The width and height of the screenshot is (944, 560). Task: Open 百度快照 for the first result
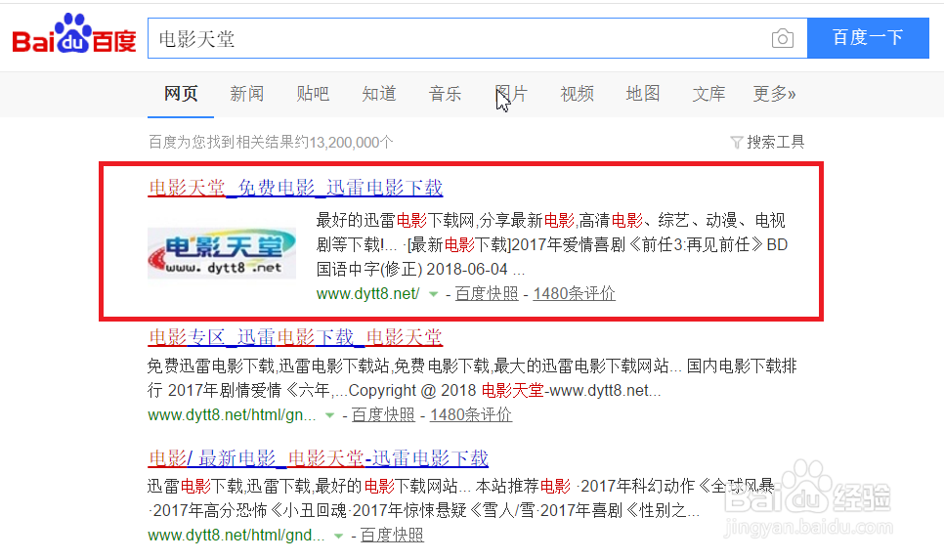[487, 294]
